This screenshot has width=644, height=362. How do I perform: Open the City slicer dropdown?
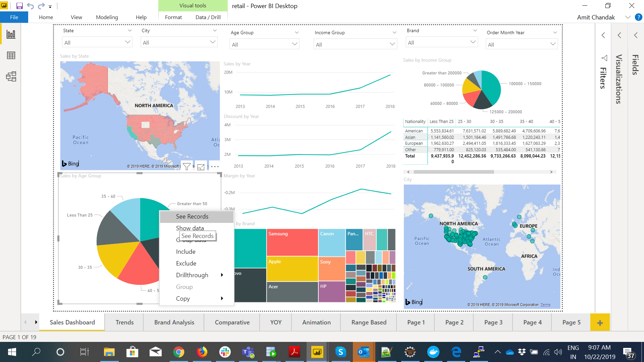click(179, 43)
